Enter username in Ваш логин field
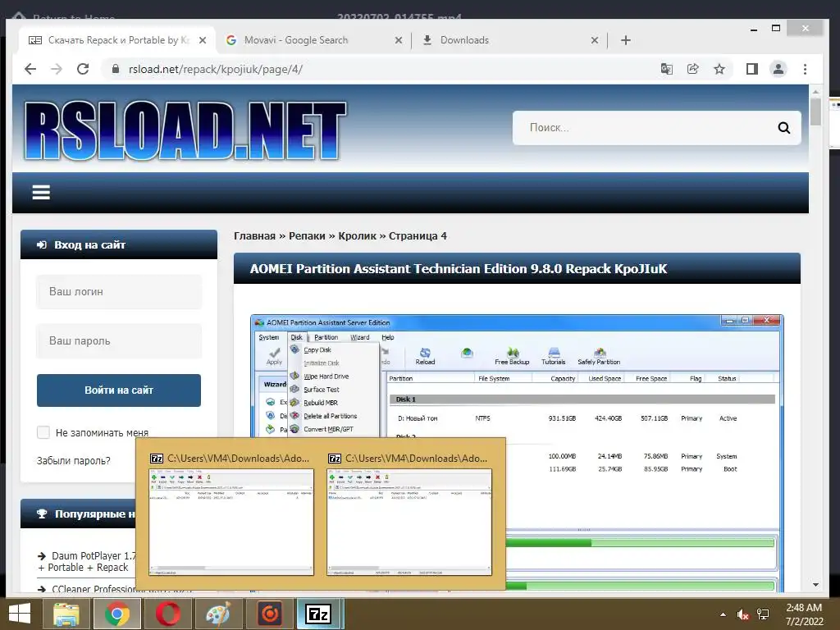Screen dimensions: 840x630 pyautogui.click(x=119, y=291)
